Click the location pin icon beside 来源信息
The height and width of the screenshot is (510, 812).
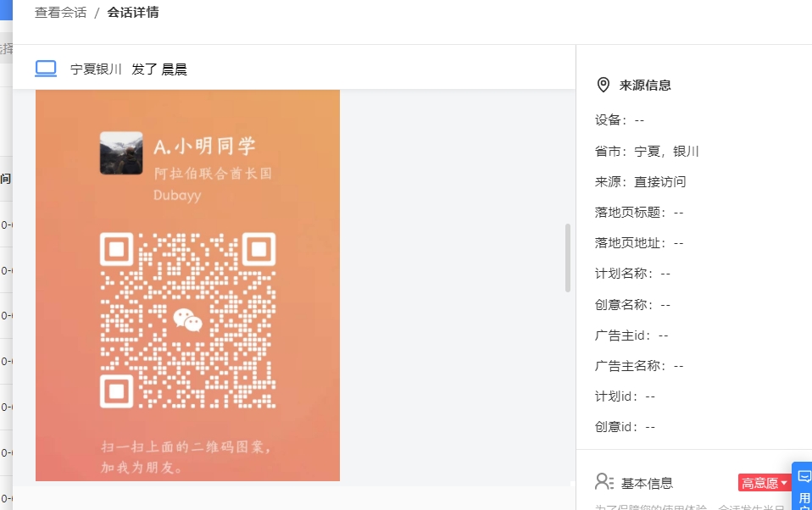pos(603,85)
